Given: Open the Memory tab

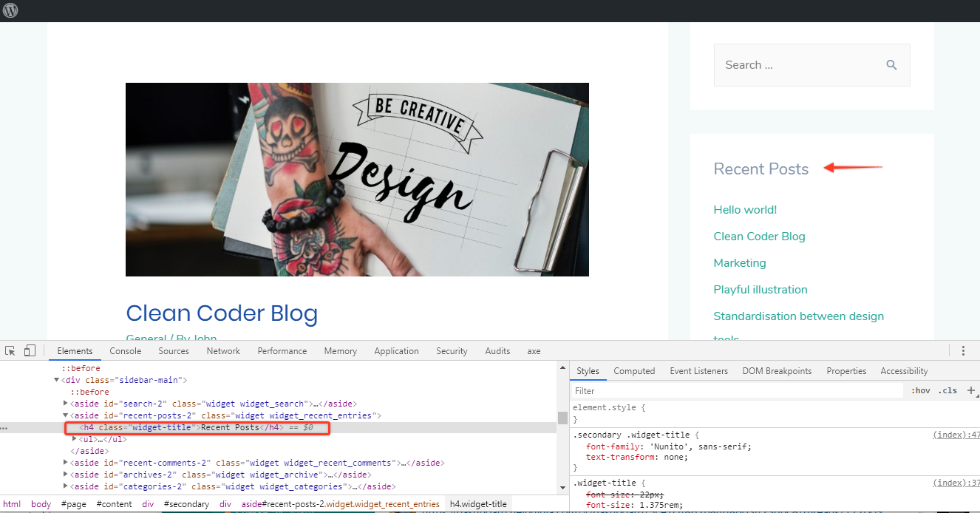Looking at the screenshot, I should click(341, 351).
